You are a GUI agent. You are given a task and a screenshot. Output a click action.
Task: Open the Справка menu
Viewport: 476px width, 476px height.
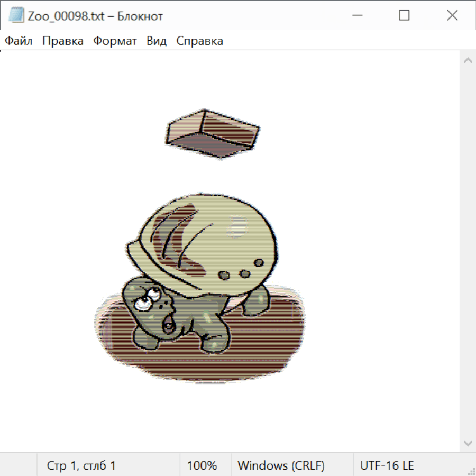pos(199,41)
